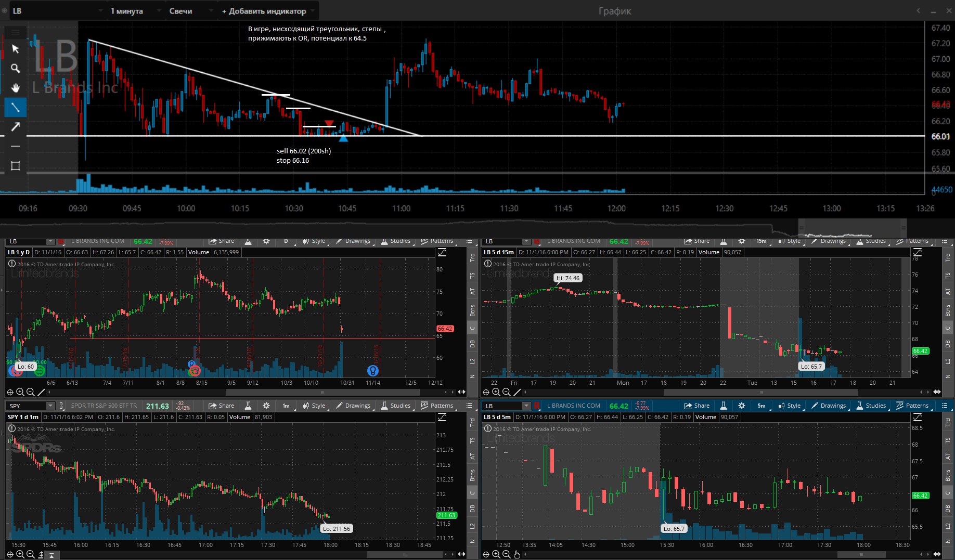Select the rectangle drawing tool
Image resolution: width=955 pixels, height=560 pixels.
[x=16, y=166]
